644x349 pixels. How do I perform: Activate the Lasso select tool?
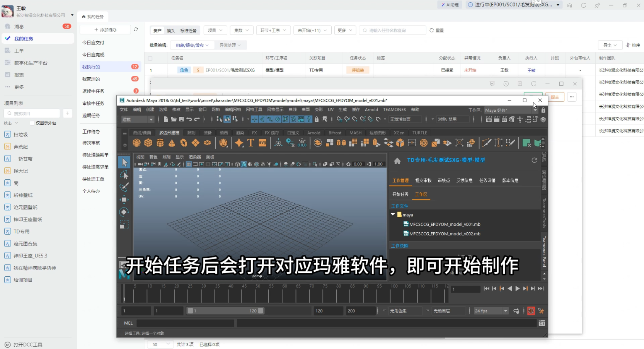click(x=124, y=175)
